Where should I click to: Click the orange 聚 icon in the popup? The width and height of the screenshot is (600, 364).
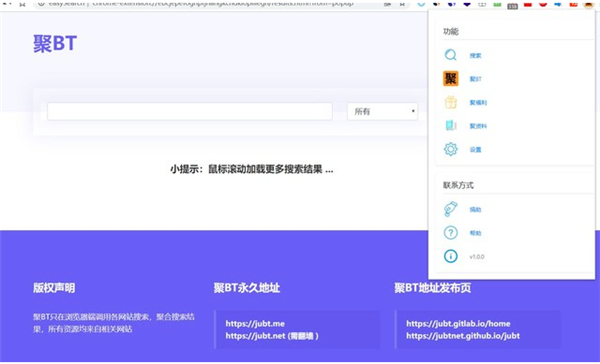(x=450, y=78)
